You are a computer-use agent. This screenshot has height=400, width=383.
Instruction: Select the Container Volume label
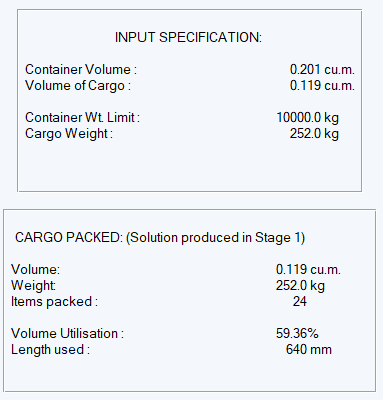click(x=81, y=70)
